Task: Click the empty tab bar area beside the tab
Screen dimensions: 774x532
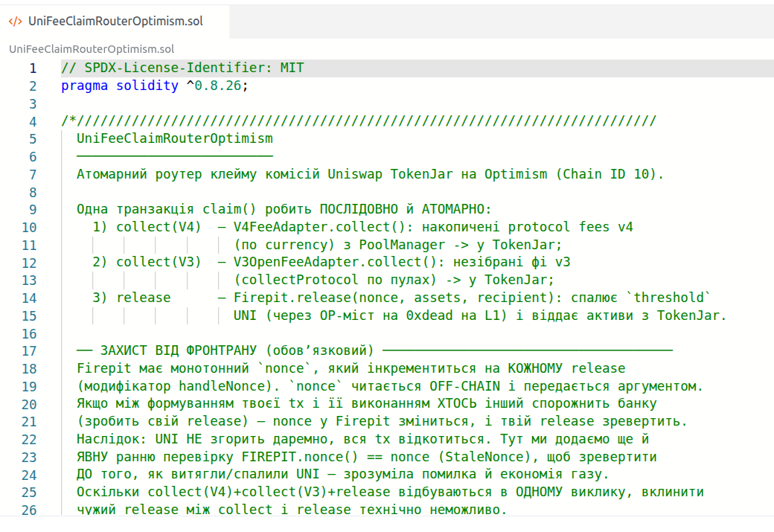Action: tap(502, 22)
